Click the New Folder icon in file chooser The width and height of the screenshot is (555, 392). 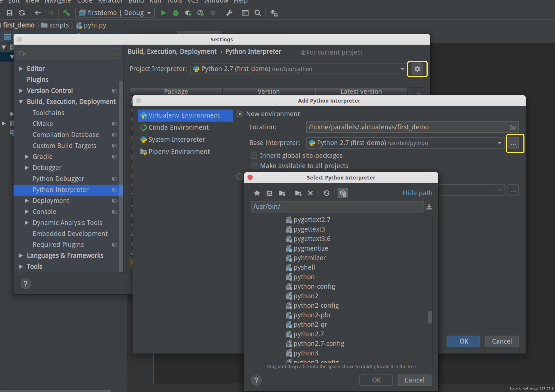click(x=298, y=193)
